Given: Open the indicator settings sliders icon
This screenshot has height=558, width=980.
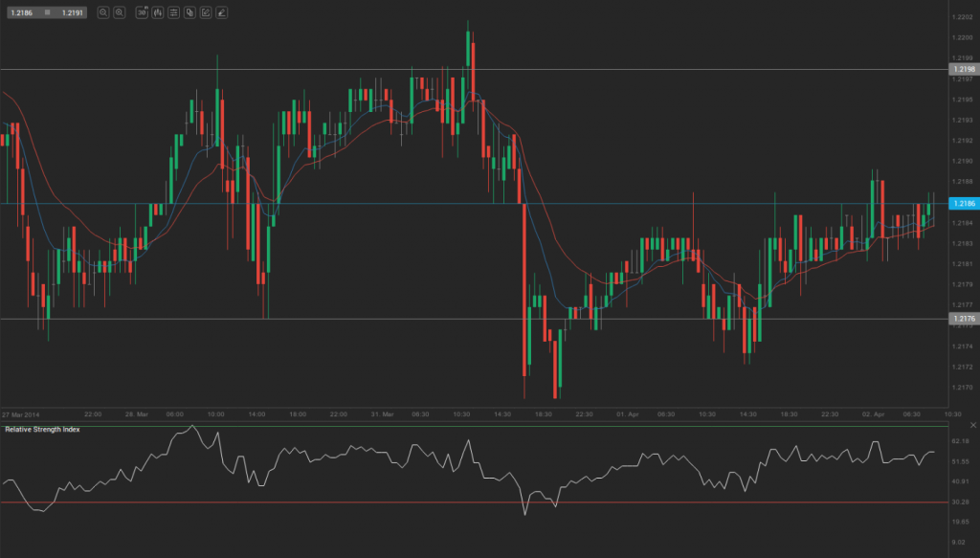Looking at the screenshot, I should click(173, 12).
